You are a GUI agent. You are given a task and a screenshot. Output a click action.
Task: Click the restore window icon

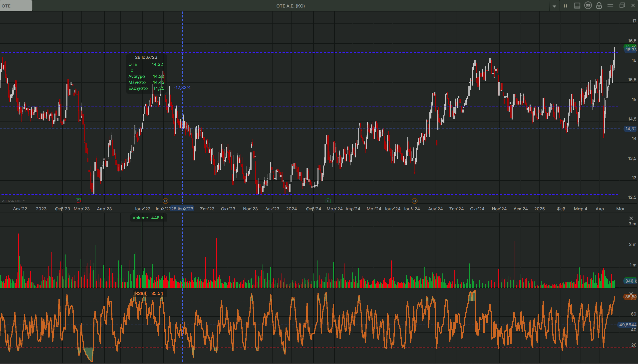point(622,5)
